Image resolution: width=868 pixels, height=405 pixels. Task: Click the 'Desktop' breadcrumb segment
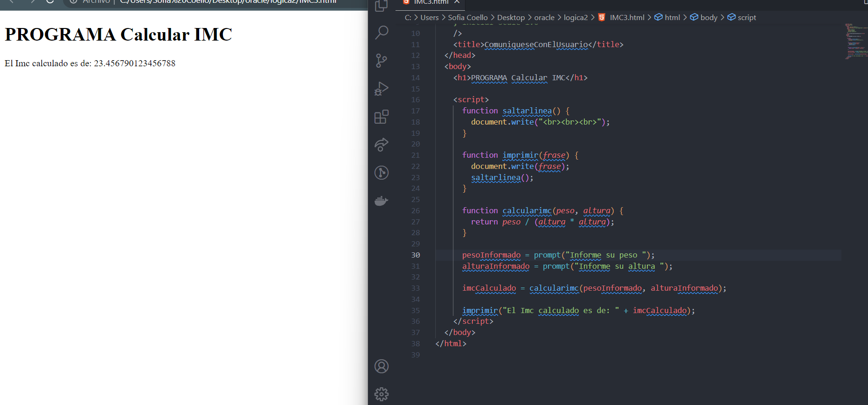tap(511, 17)
